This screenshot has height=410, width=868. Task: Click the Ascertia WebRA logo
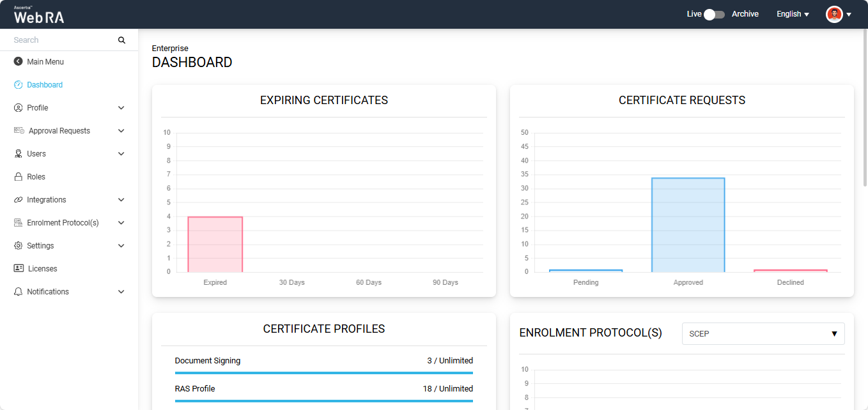pos(39,15)
